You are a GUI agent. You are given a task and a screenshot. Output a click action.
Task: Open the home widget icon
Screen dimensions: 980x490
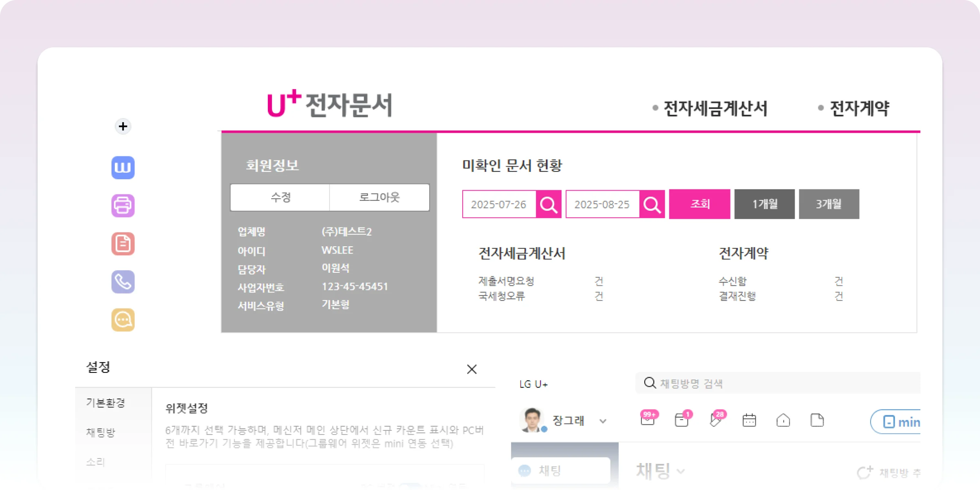(783, 420)
